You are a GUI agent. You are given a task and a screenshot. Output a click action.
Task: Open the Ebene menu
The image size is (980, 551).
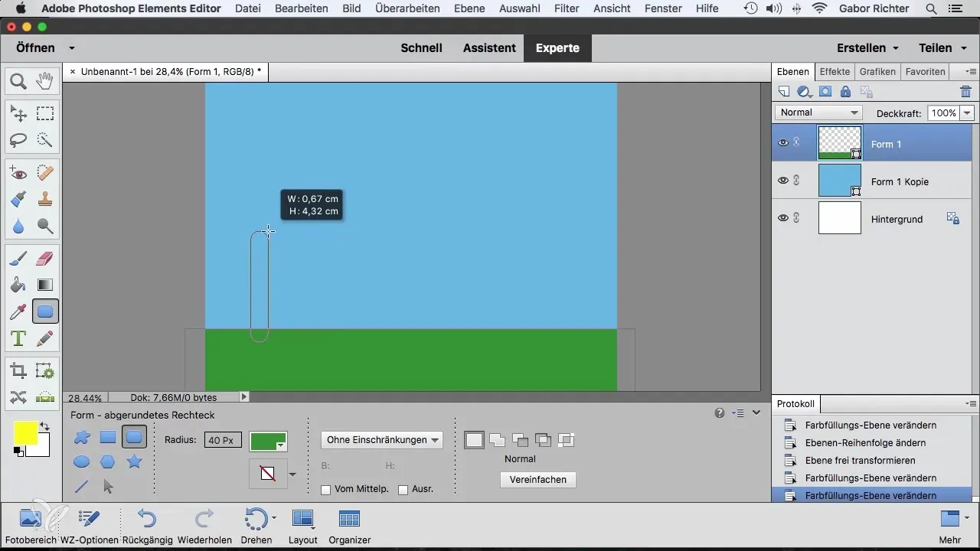(x=470, y=8)
